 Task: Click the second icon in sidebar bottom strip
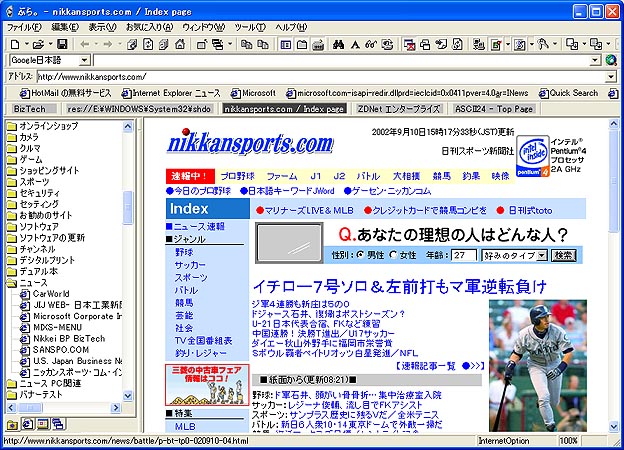(x=28, y=424)
